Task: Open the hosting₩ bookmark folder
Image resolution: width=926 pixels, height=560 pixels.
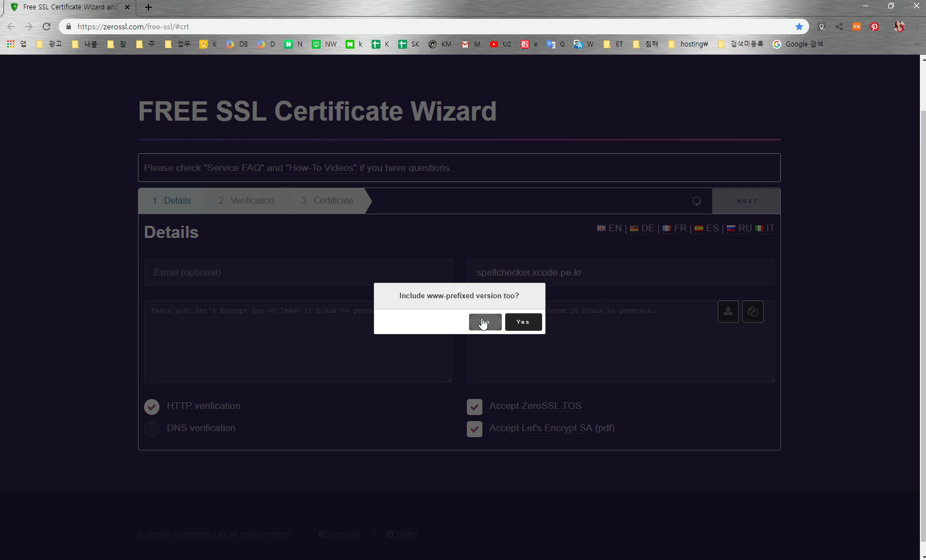Action: pyautogui.click(x=688, y=44)
